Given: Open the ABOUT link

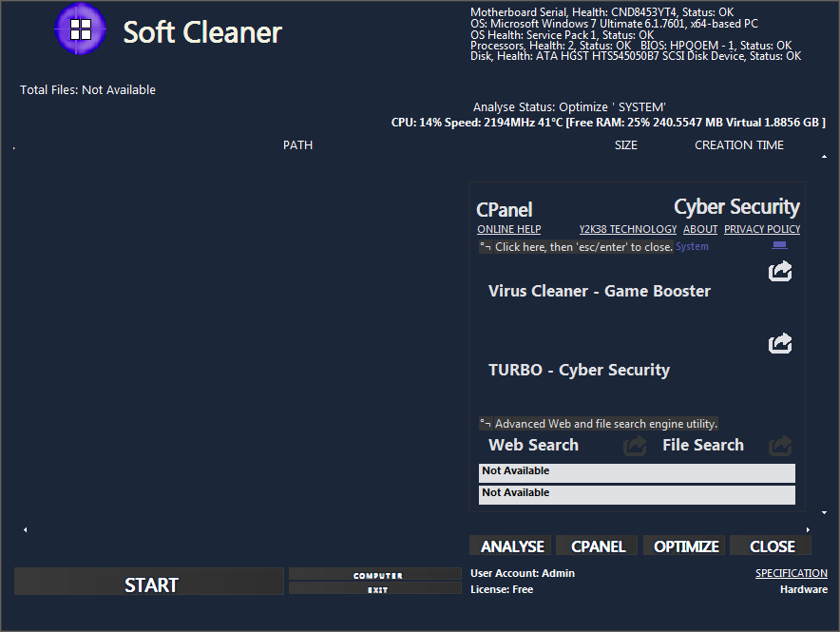Looking at the screenshot, I should (x=700, y=229).
